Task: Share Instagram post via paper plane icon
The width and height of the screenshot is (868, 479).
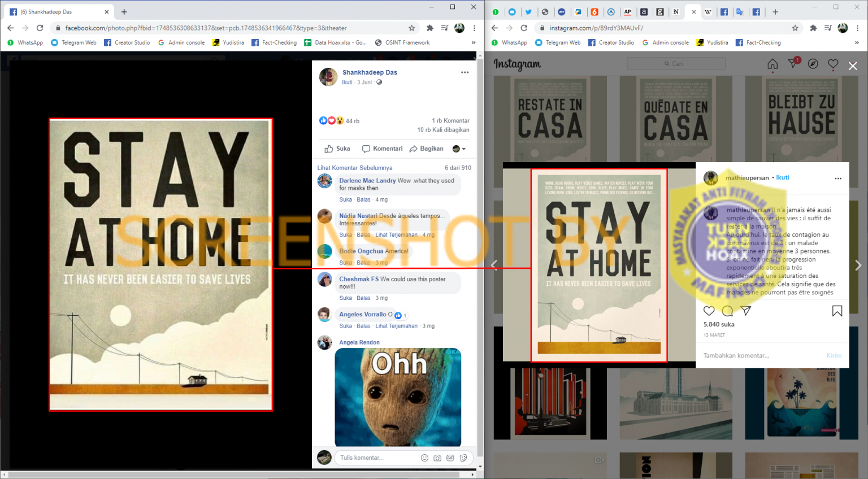Action: pyautogui.click(x=746, y=311)
